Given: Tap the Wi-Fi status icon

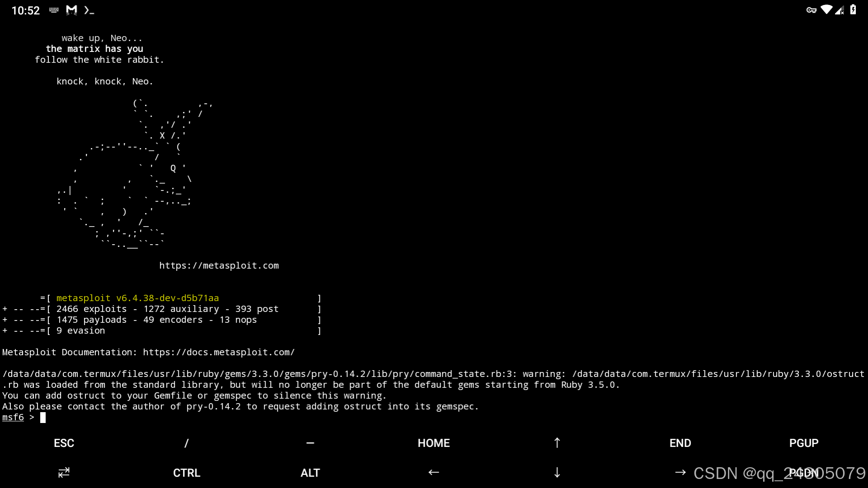Looking at the screenshot, I should 826,10.
